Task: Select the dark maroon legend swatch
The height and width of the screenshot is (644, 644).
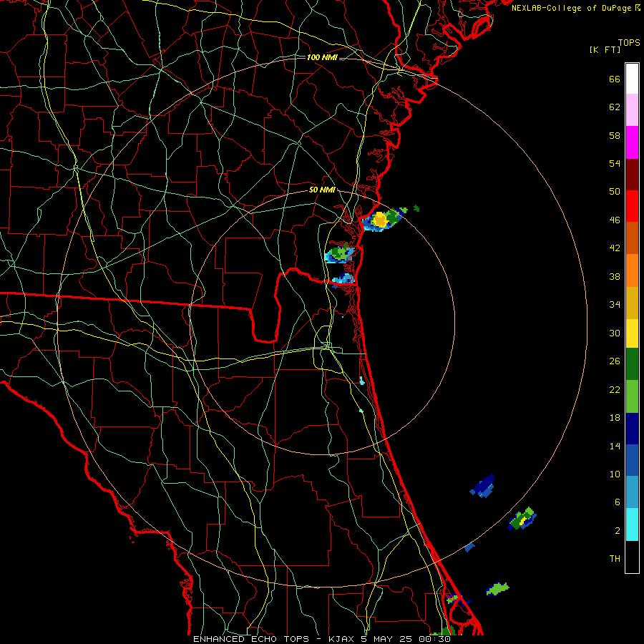Action: point(632,174)
